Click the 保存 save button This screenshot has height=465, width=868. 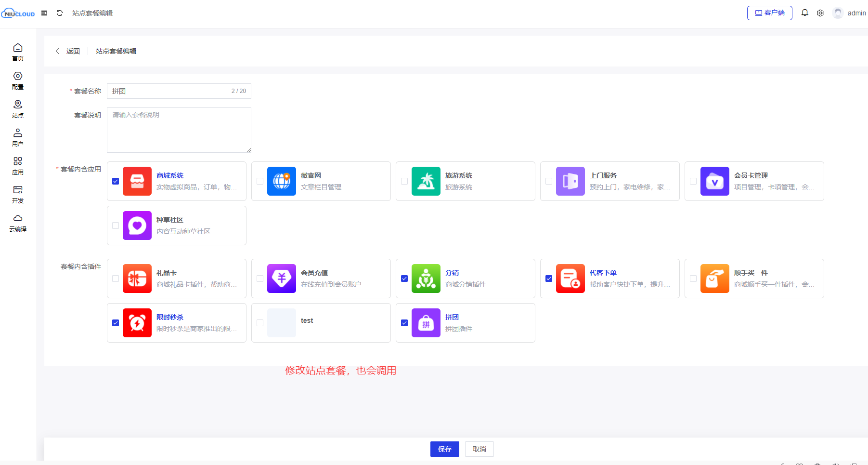pos(444,449)
